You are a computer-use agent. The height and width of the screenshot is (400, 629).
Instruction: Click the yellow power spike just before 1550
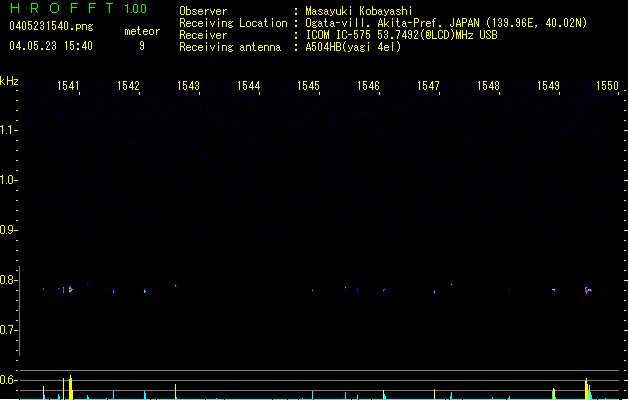point(586,389)
